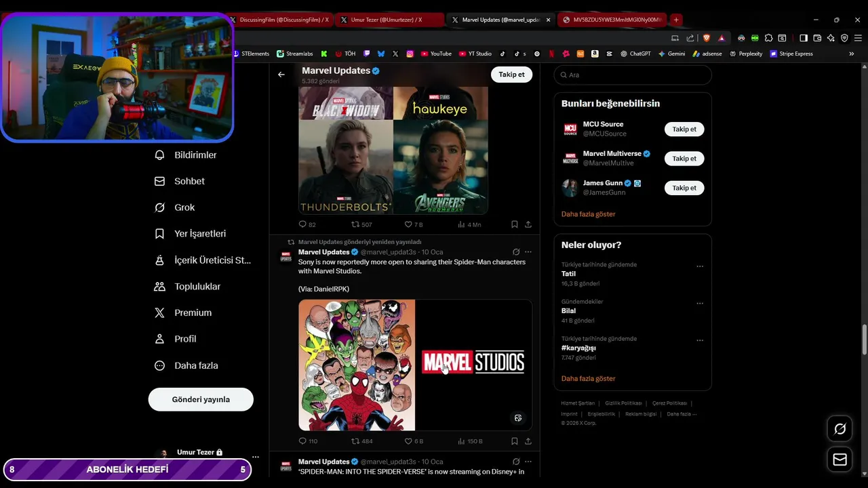The image size is (868, 488).
Task: Like the Sony Spider-Man post with 6 B likes
Action: [x=414, y=441]
